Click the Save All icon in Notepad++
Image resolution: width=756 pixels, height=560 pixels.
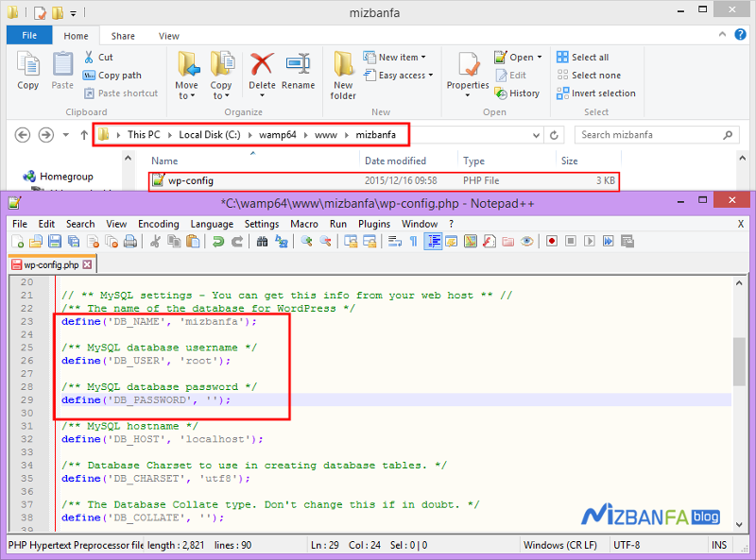(74, 241)
